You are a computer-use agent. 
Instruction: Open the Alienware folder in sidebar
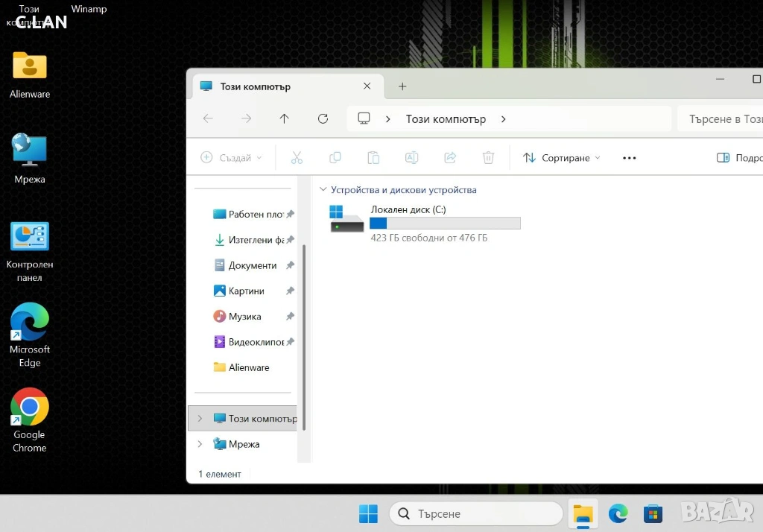click(248, 367)
